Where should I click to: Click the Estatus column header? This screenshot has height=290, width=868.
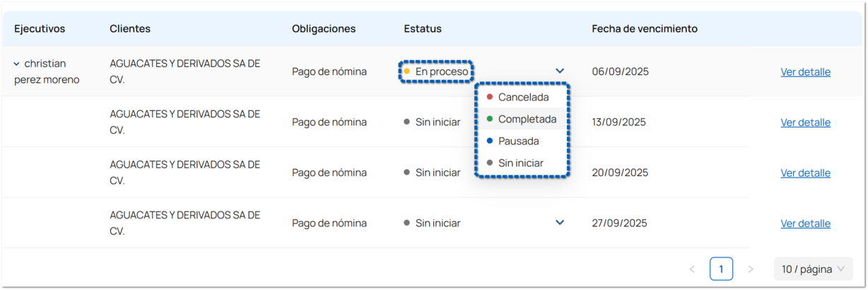[x=423, y=29]
